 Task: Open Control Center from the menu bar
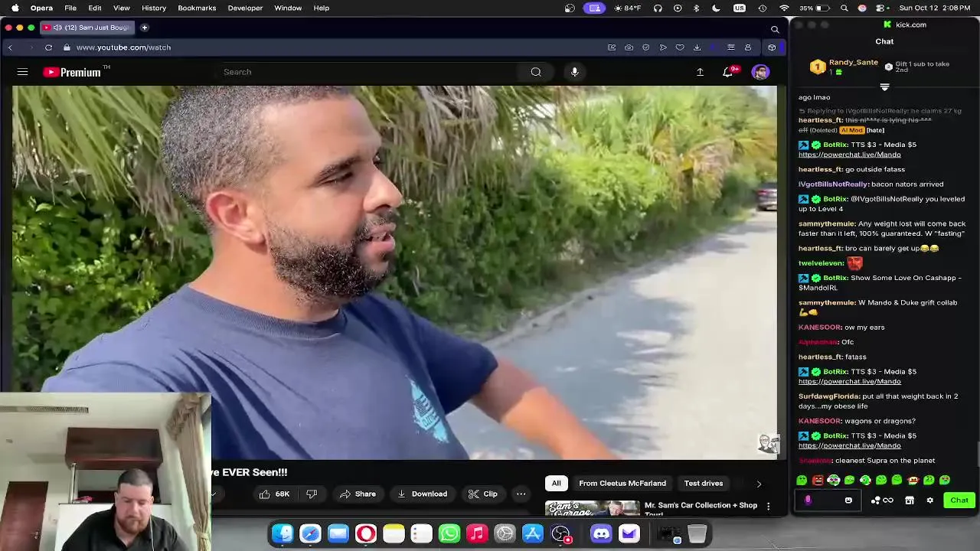tap(880, 8)
